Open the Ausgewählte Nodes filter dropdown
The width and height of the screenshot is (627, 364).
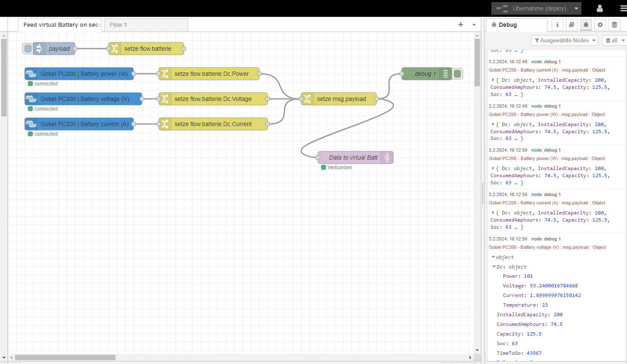[x=564, y=40]
